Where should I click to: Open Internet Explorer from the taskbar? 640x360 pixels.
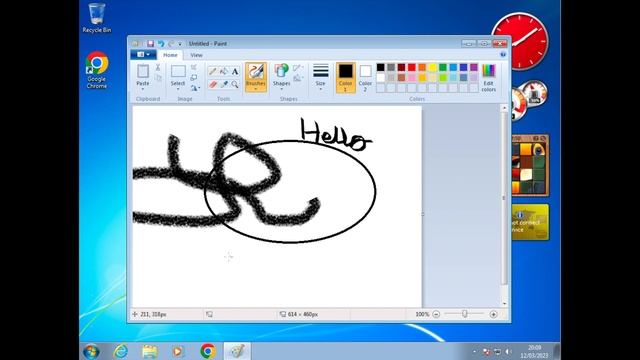[x=121, y=351]
